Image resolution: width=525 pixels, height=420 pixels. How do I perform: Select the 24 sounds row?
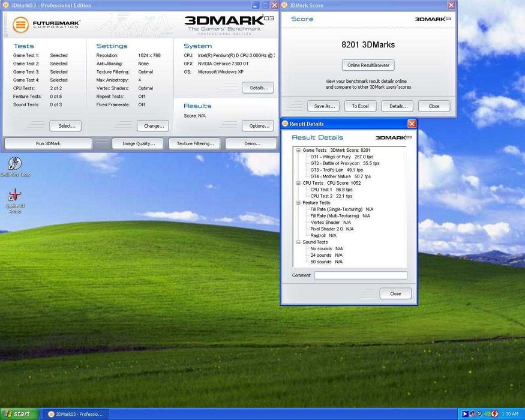pyautogui.click(x=326, y=255)
